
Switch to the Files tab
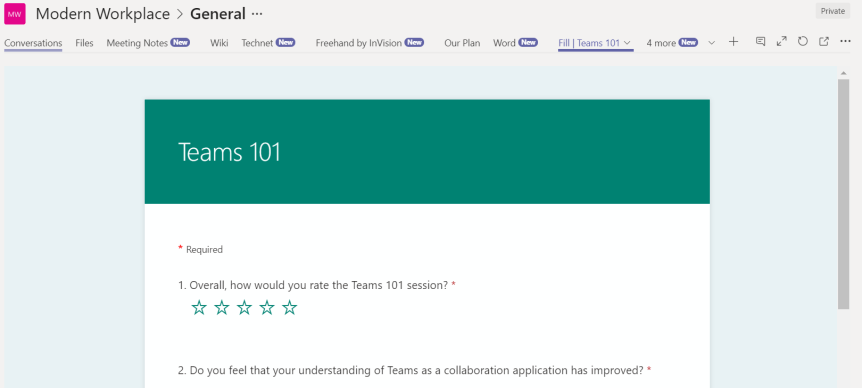click(84, 43)
